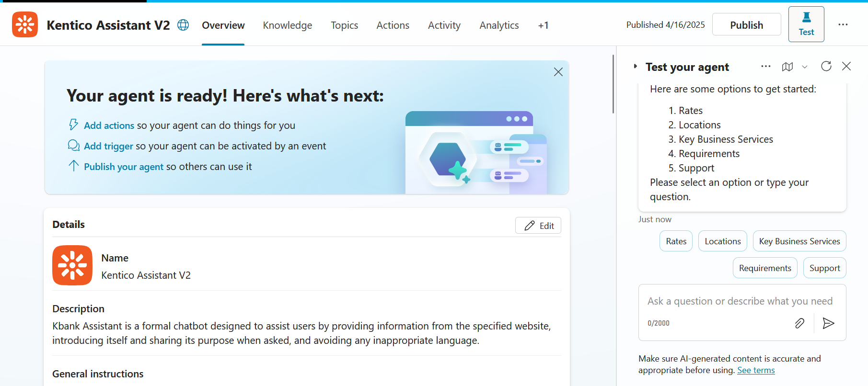Viewport: 868px width, 386px height.
Task: Follow the 'Add actions' link
Action: (109, 125)
